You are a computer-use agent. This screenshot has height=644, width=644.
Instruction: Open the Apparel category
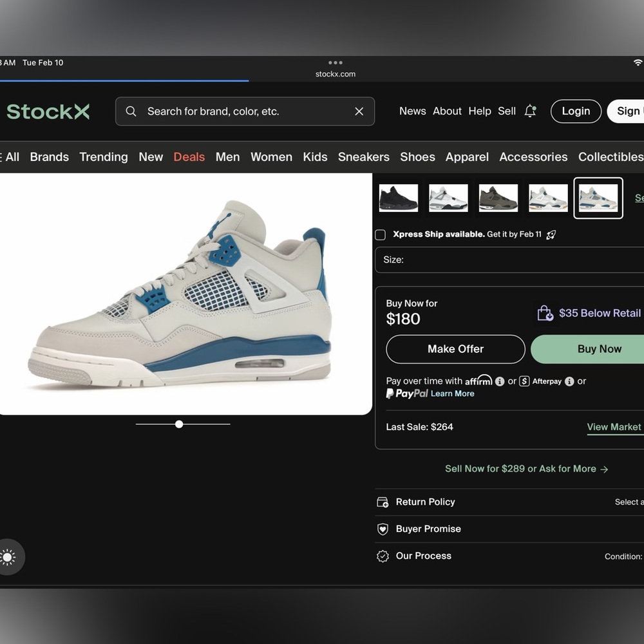coord(467,157)
